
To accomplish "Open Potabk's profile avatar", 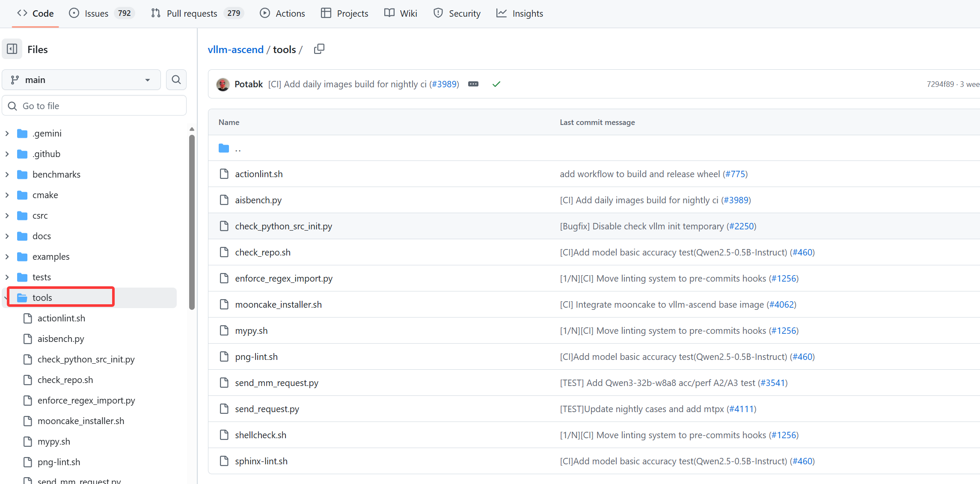I will (x=223, y=84).
